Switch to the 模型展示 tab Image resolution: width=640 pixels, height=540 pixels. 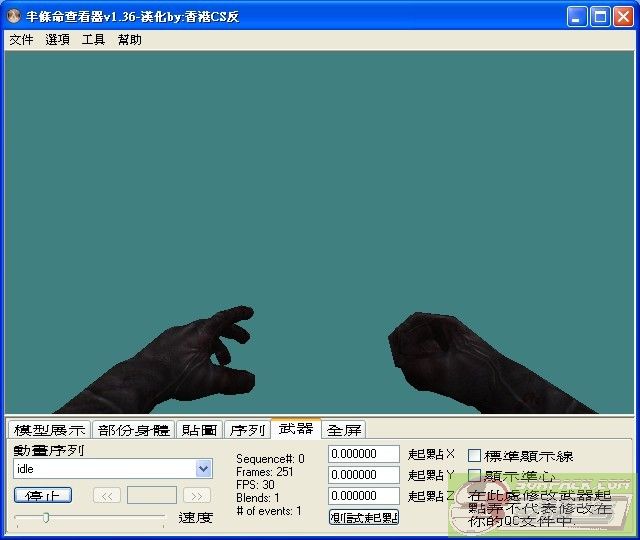(x=49, y=430)
